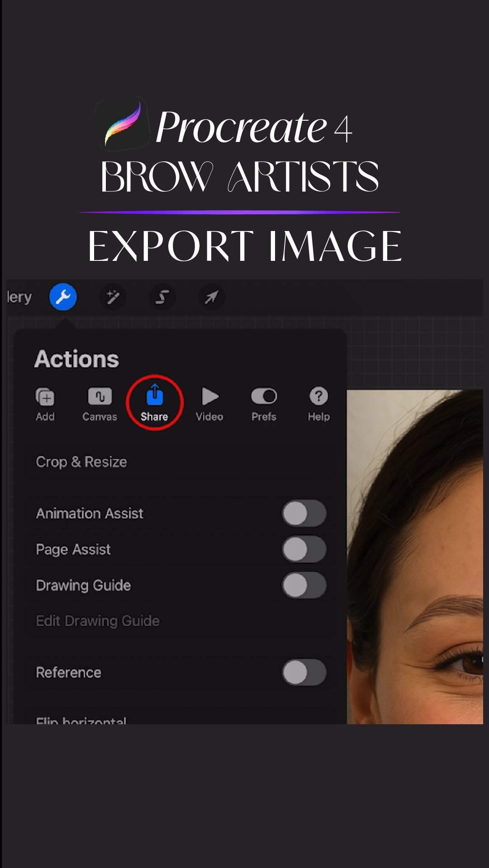Enable Animation Assist switch
The image size is (489, 868).
(x=304, y=514)
